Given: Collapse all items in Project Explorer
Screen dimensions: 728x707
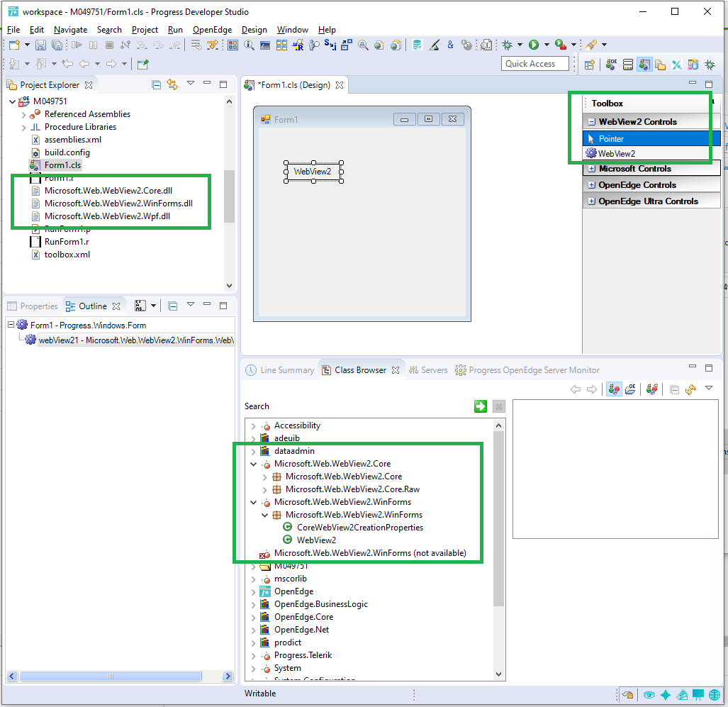Looking at the screenshot, I should [x=157, y=84].
